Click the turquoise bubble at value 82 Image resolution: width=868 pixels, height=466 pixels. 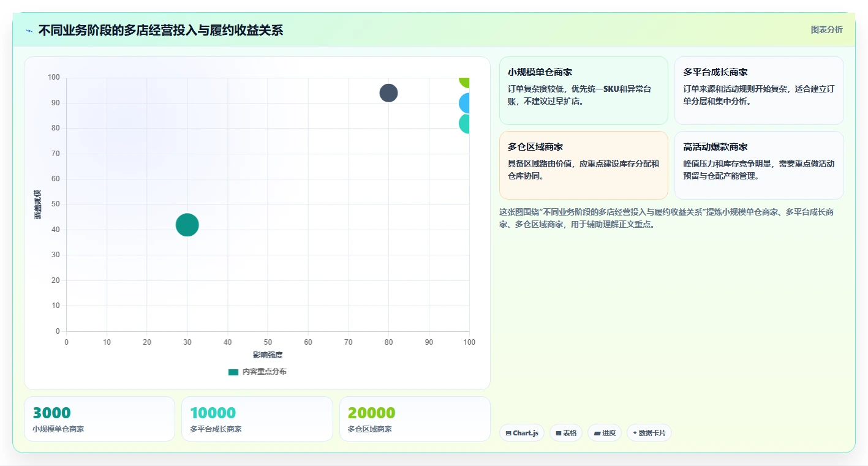coord(464,124)
